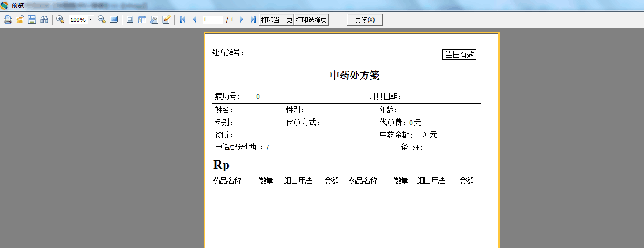
Task: Open a report file via folder icon
Action: 19,20
